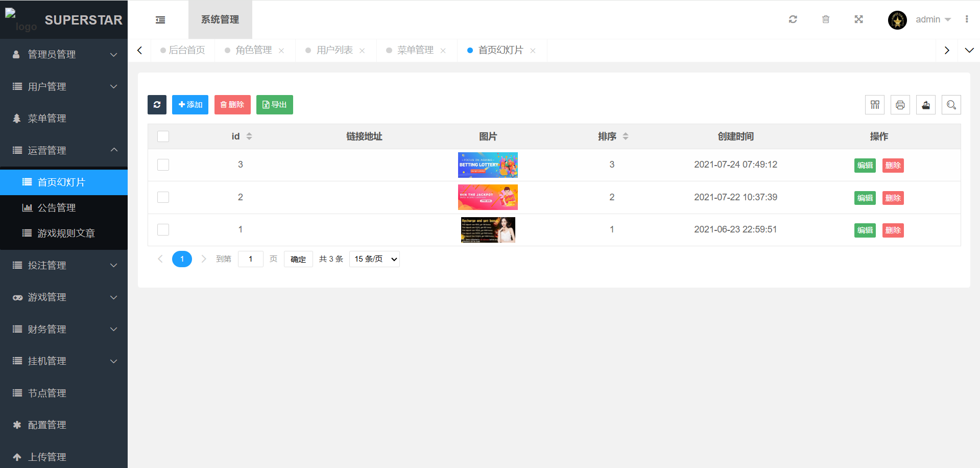Check the select-all header checkbox
Image resolution: width=980 pixels, height=468 pixels.
tap(163, 136)
